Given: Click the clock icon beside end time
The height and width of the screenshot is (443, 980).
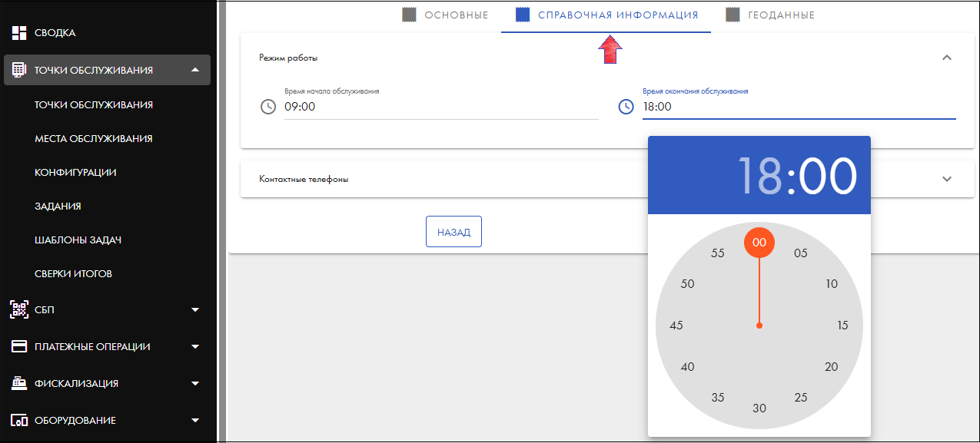Looking at the screenshot, I should [626, 107].
